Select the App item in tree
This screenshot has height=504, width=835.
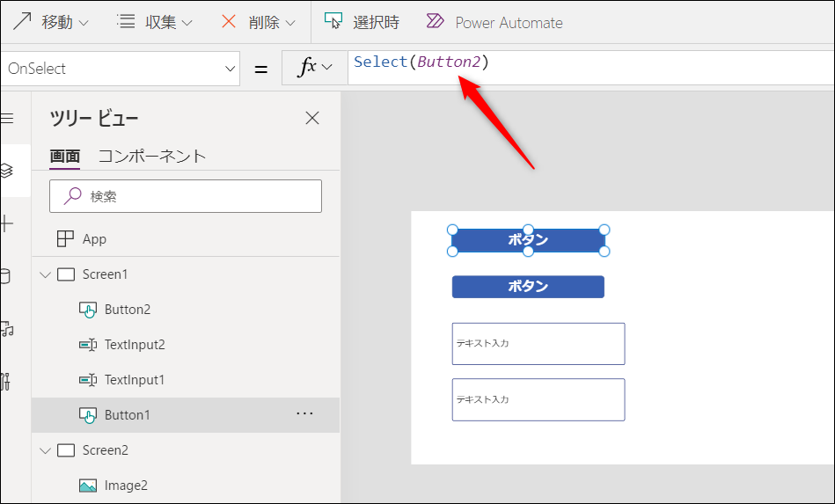point(186,239)
